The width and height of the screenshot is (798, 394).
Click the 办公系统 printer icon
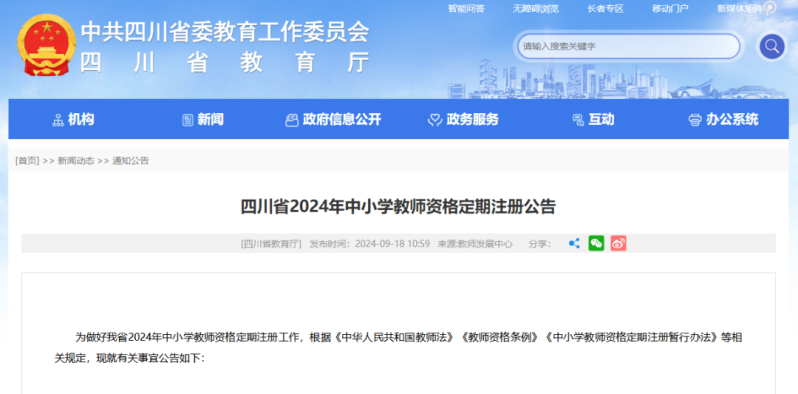tap(695, 120)
